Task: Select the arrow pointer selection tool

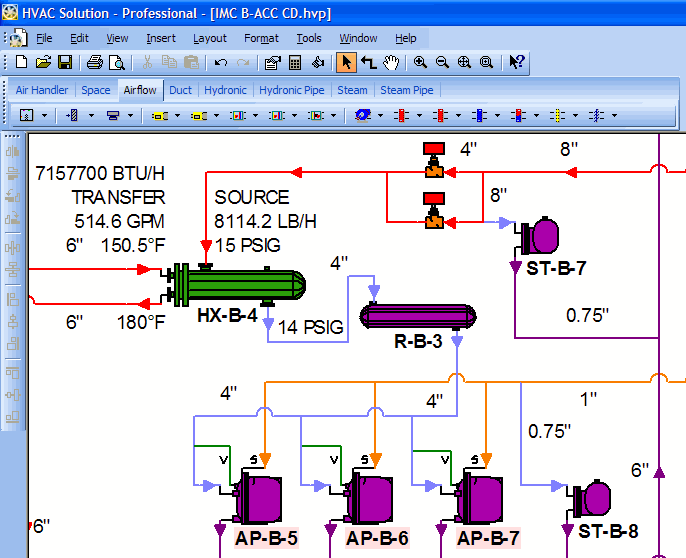Action: (x=346, y=62)
